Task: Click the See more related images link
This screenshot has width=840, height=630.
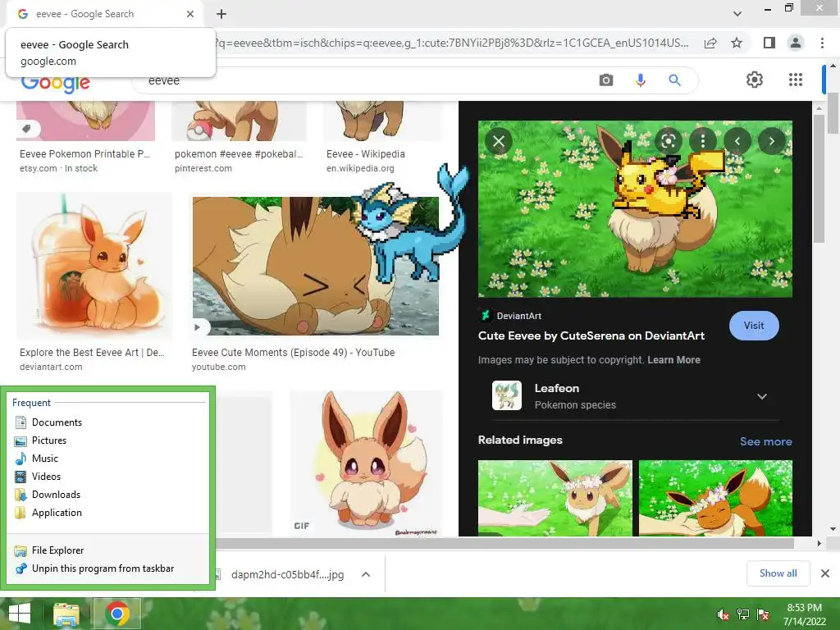Action: coord(765,441)
